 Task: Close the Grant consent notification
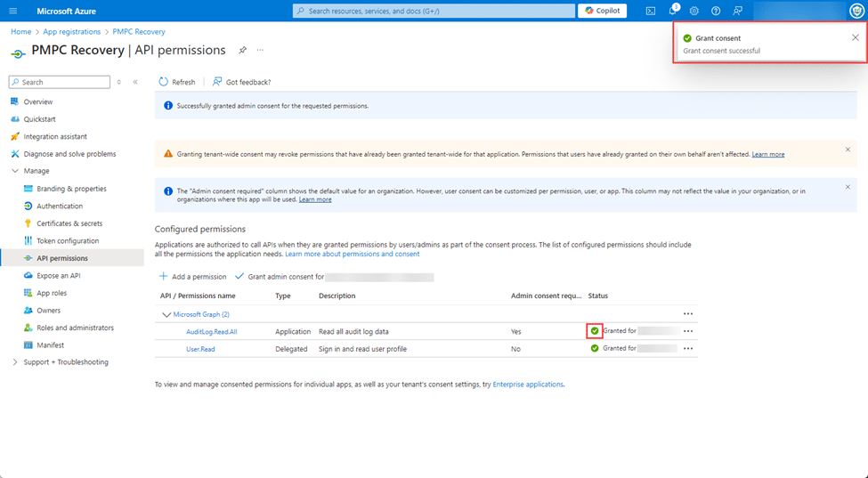(855, 37)
